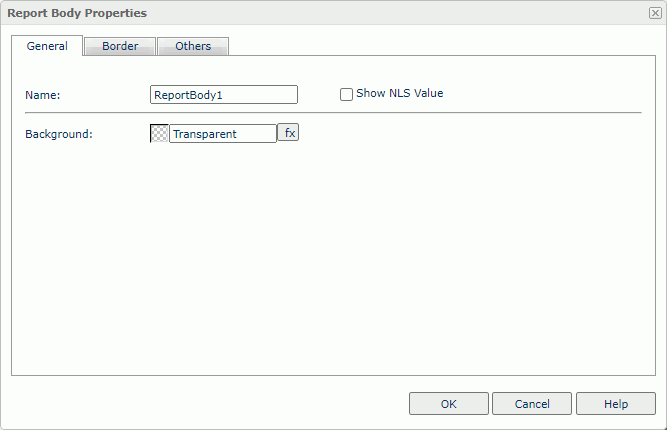Viewport: 667px width, 430px height.
Task: Select the General tab
Action: (47, 46)
